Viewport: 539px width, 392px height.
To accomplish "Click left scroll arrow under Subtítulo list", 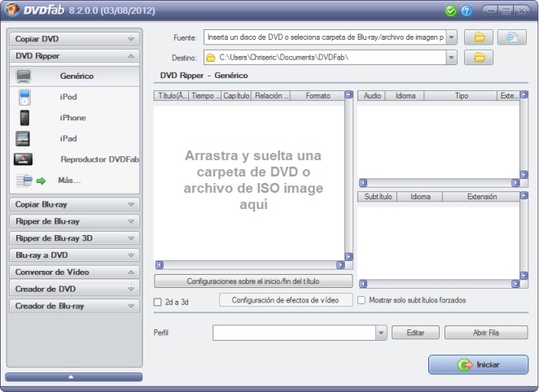I will point(363,284).
